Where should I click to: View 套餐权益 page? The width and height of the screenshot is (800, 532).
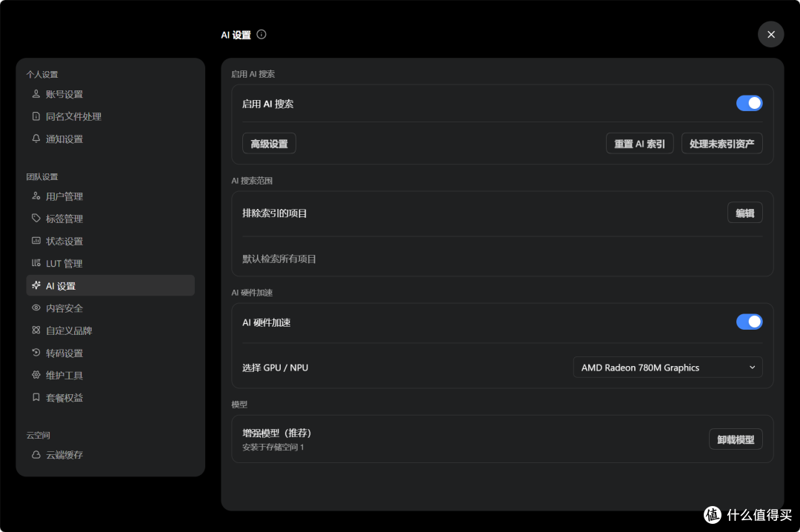point(110,397)
